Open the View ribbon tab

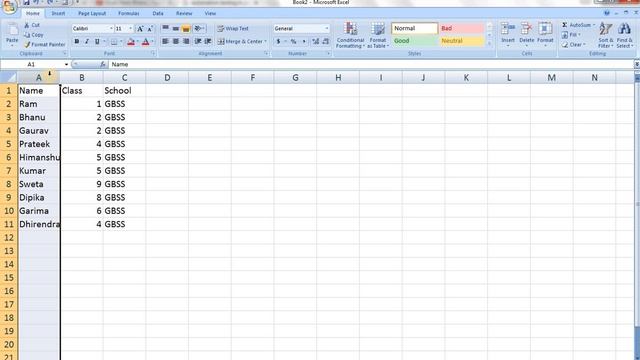(210, 13)
